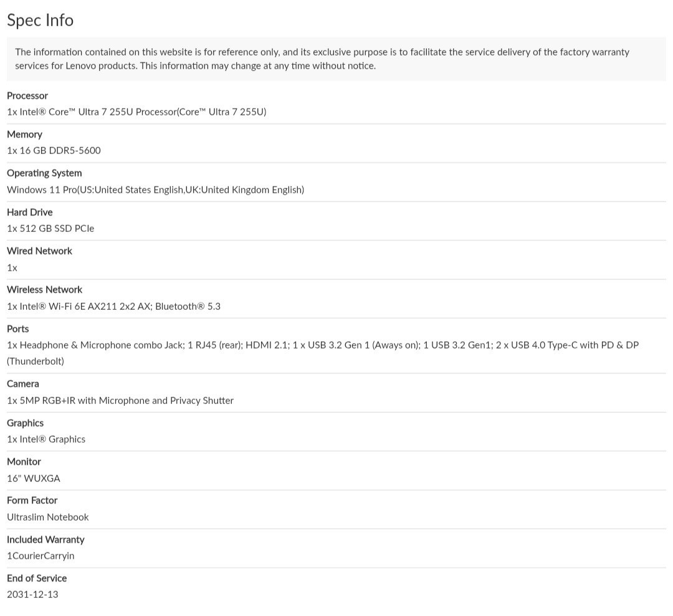Click the 16 GB DDR5-5600 value
Image resolution: width=673 pixels, height=616 pixels.
click(x=54, y=150)
